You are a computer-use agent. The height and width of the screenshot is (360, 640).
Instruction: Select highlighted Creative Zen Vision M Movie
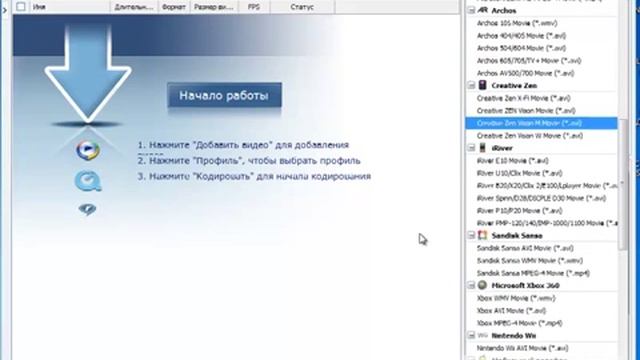point(541,123)
